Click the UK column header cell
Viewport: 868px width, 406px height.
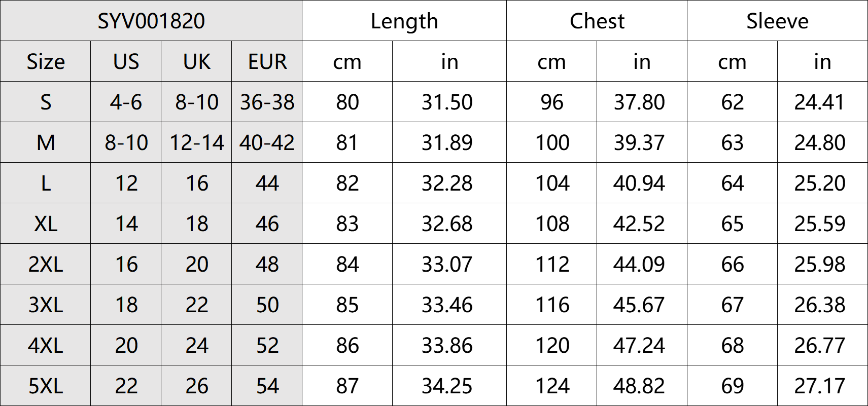(196, 62)
